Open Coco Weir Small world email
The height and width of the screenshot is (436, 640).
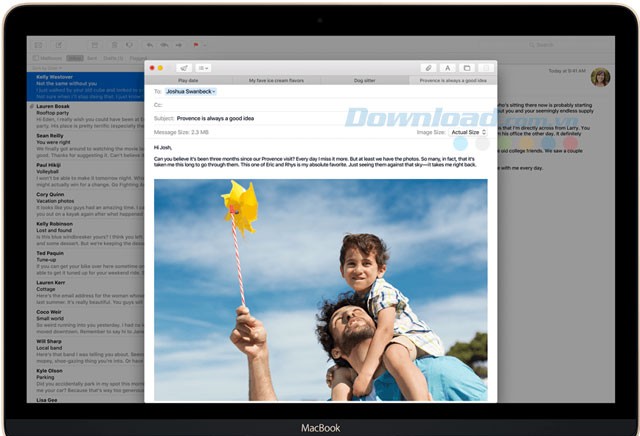[x=85, y=322]
